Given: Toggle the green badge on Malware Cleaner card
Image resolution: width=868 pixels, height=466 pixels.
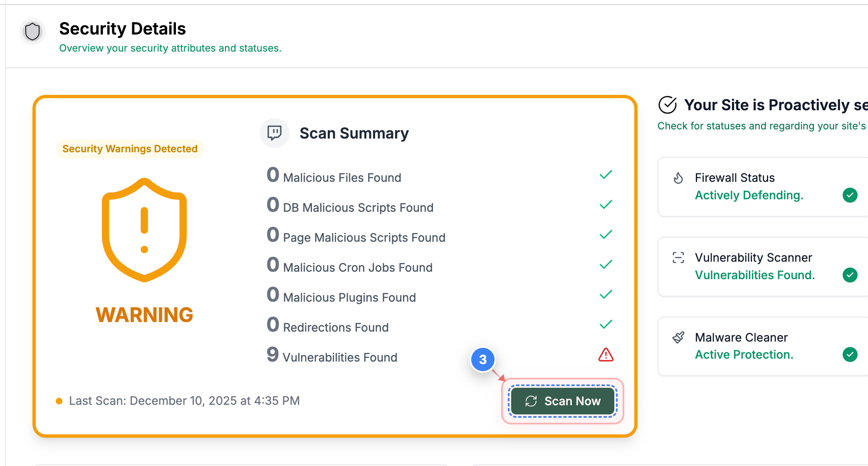Looking at the screenshot, I should click(851, 354).
